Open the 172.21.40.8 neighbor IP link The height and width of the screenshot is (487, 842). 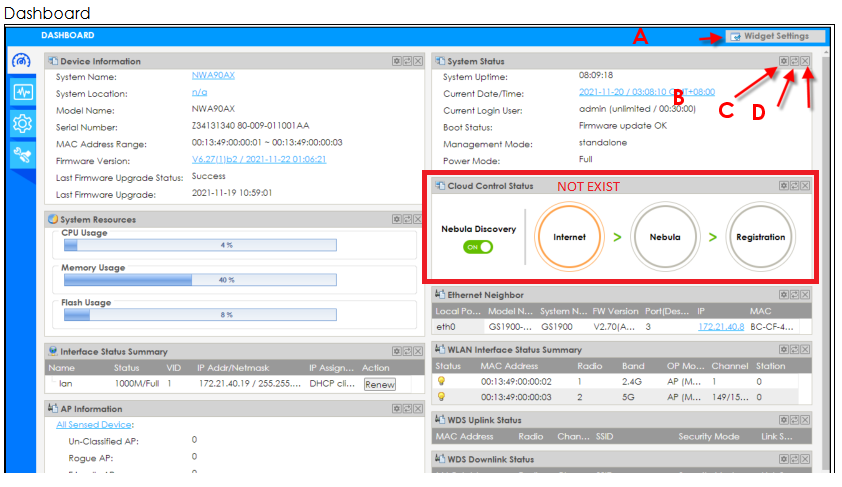(721, 326)
